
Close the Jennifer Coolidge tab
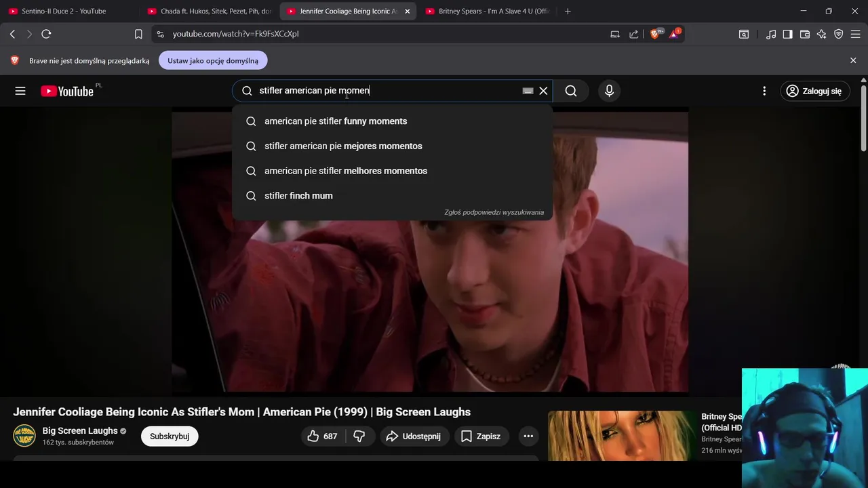(x=408, y=11)
